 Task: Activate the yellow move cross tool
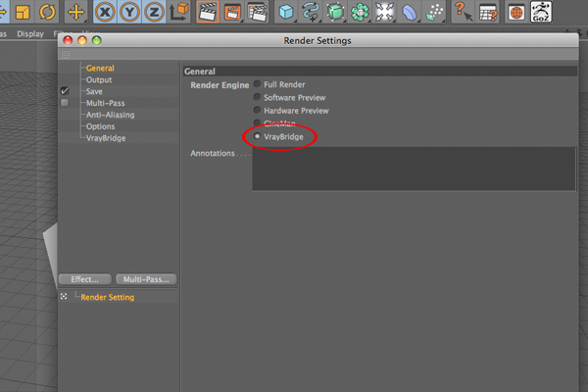[75, 12]
